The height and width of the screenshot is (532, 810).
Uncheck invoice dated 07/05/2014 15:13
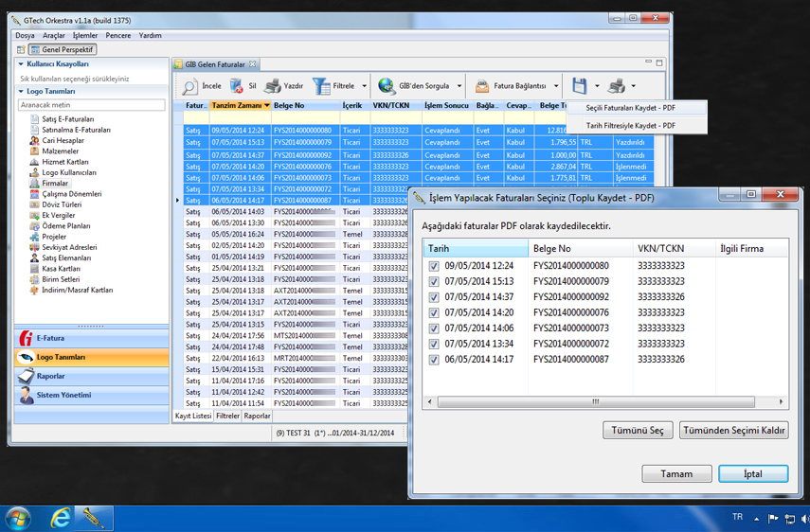pos(434,282)
